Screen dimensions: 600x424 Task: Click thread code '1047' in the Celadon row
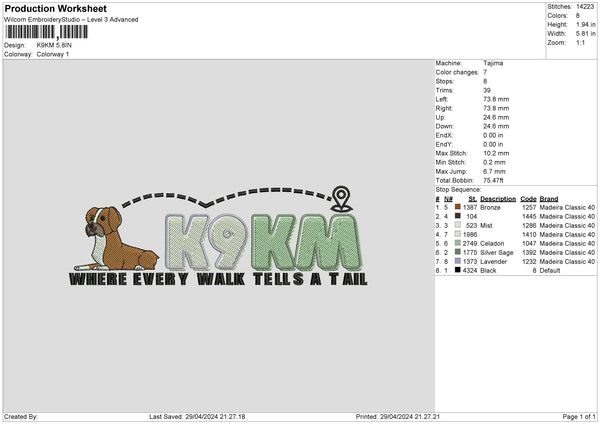click(529, 243)
